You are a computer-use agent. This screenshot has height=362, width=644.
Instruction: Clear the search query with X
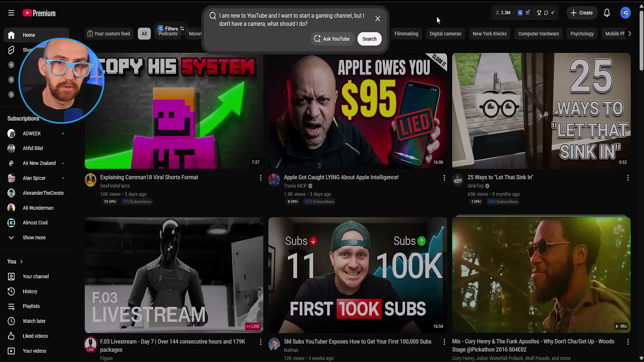coord(378,19)
